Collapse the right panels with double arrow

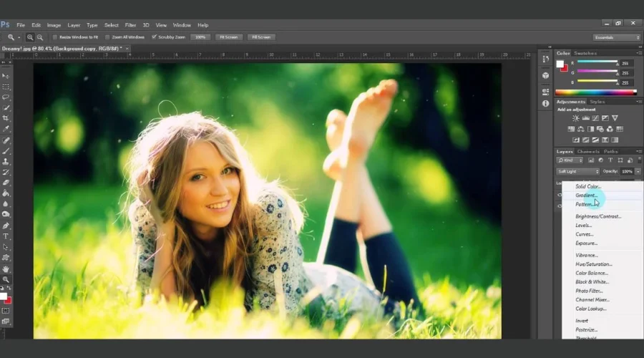[x=640, y=47]
